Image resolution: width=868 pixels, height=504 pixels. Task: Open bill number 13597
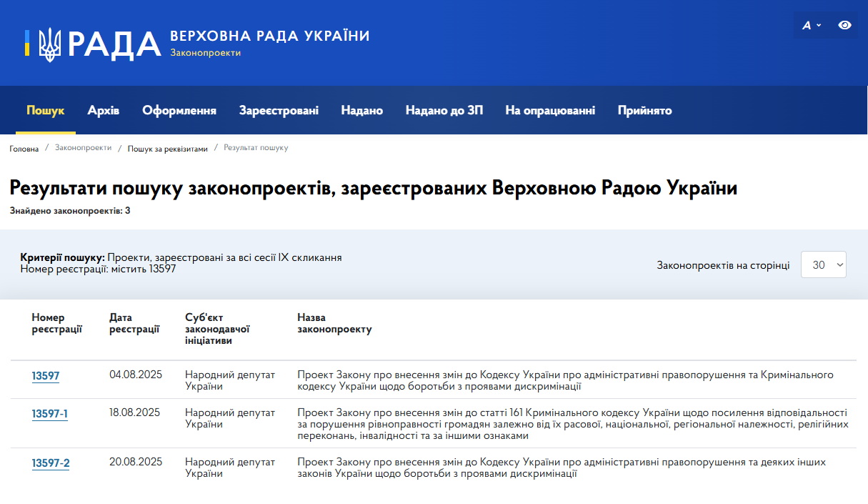(46, 376)
